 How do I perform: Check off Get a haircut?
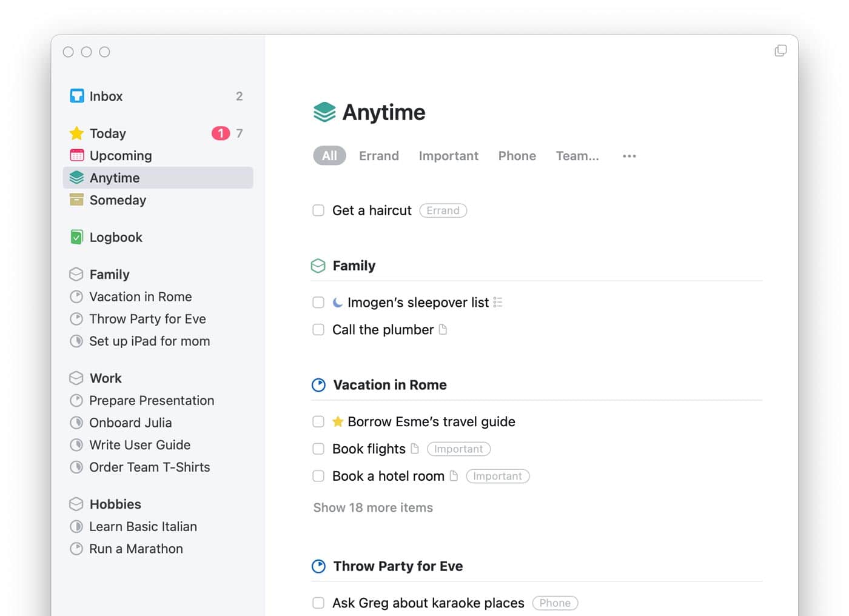[318, 210]
